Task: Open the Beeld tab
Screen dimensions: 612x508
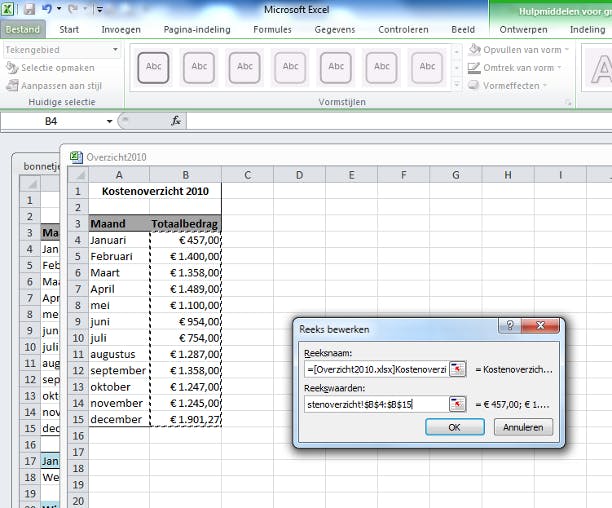Action: click(x=463, y=29)
